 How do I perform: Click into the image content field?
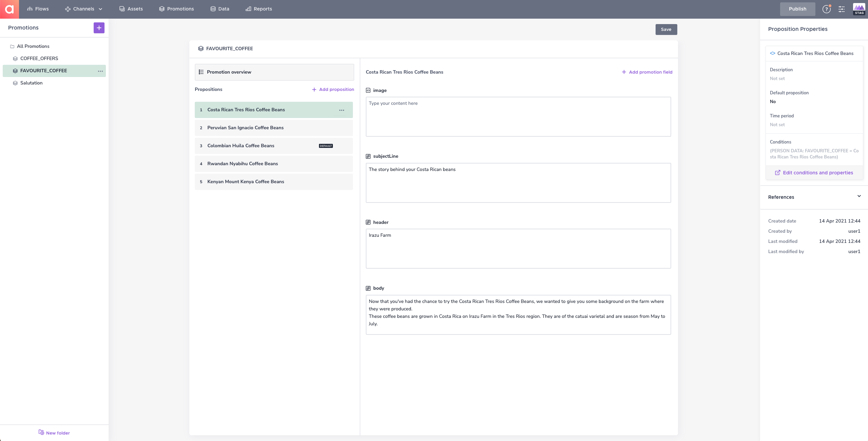[518, 117]
